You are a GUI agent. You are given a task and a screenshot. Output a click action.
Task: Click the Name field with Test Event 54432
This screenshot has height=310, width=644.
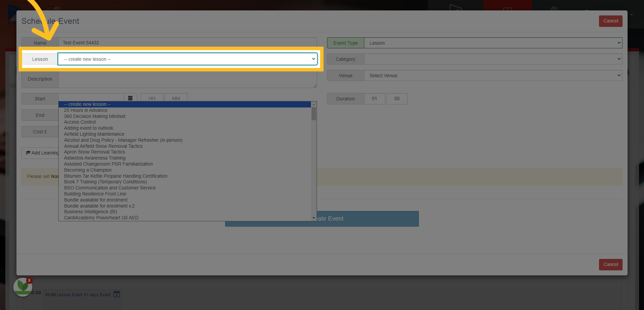pyautogui.click(x=187, y=43)
